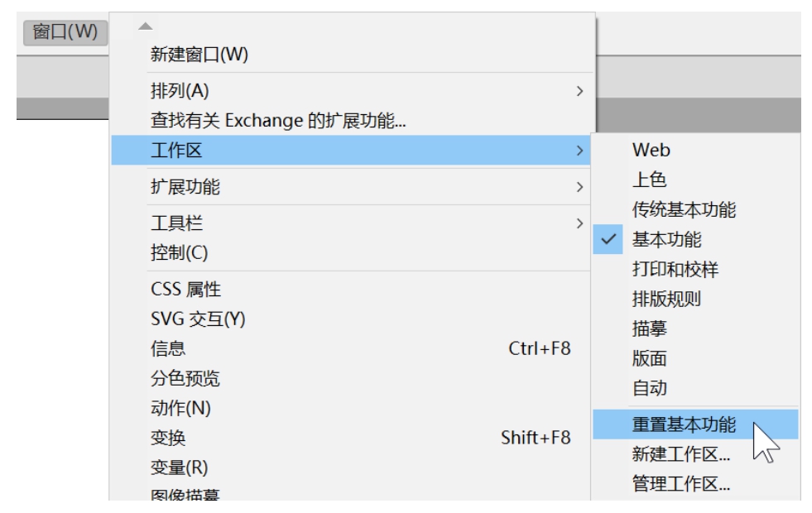Switch to 打印和校样 workspace
This screenshot has height=513, width=812.
675,269
